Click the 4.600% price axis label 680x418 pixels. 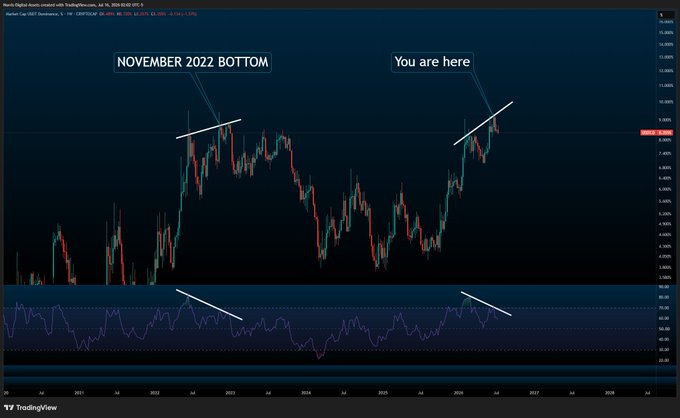(665, 235)
